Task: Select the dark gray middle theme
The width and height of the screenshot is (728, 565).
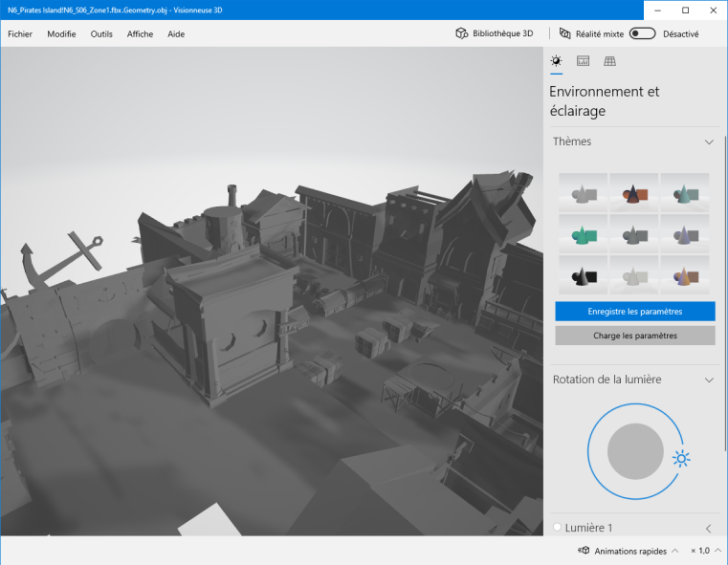Action: tap(633, 234)
